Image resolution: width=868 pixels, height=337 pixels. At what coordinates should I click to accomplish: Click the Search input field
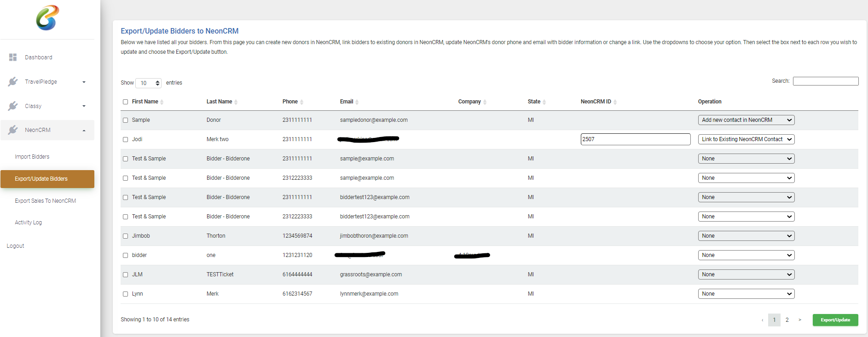[826, 81]
